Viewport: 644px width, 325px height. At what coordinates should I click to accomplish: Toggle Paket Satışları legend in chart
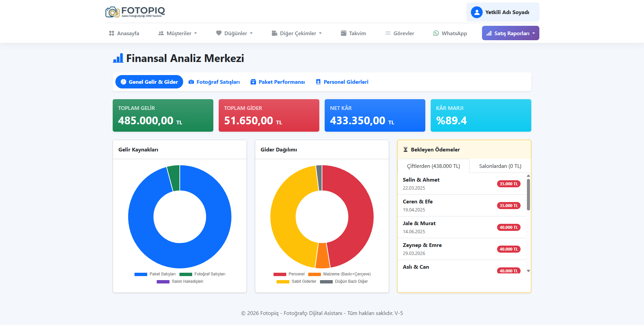coord(155,274)
